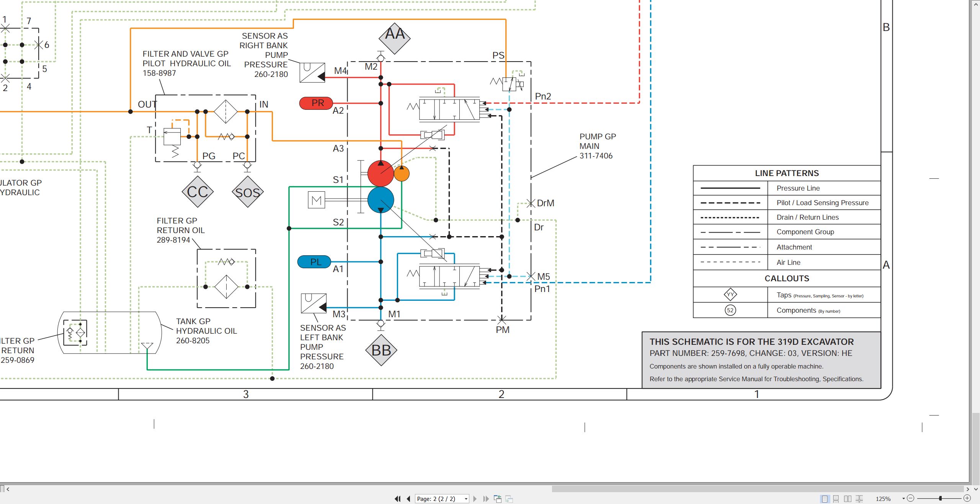The image size is (980, 504).
Task: Click the 'Component Group' legend entry
Action: click(x=805, y=232)
